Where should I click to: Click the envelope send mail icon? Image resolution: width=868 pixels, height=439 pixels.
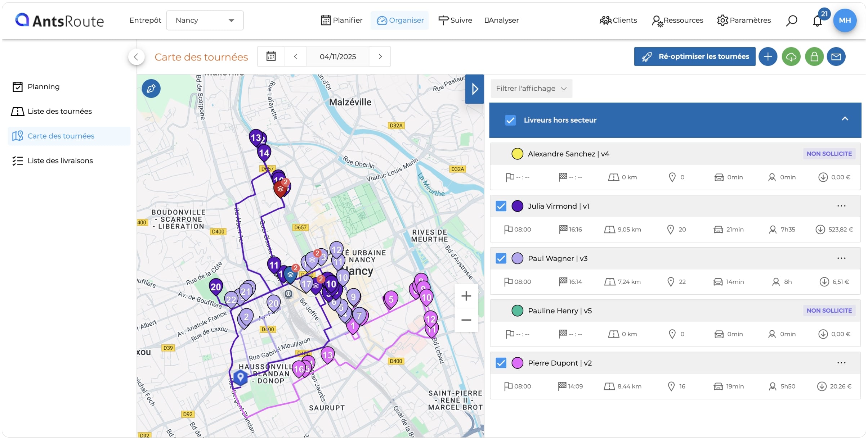[836, 56]
